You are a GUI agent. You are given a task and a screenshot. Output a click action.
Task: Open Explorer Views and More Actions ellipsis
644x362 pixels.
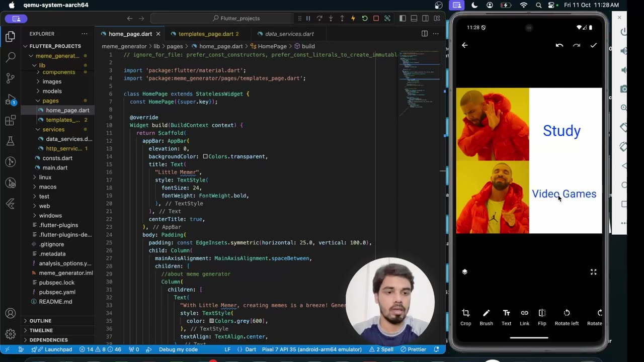(85, 34)
